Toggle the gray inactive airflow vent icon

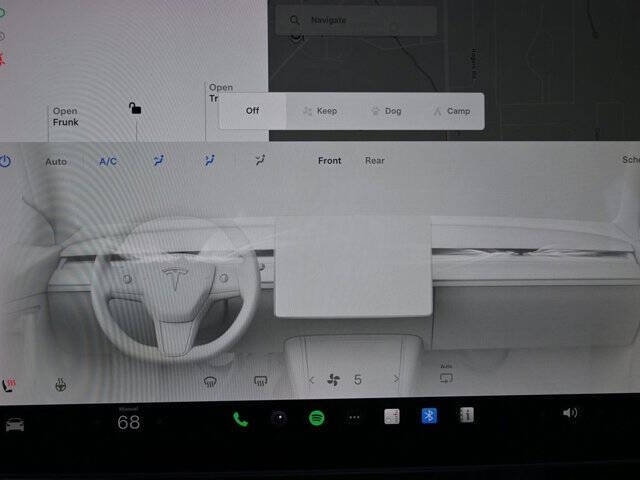pos(260,160)
